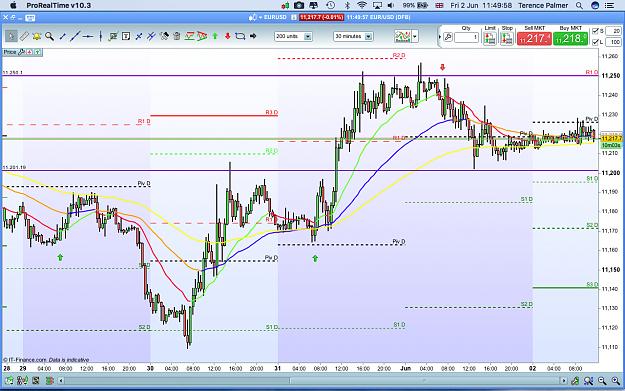Open the alert bell tool
Screen dimensions: 625x391
pos(37,36)
